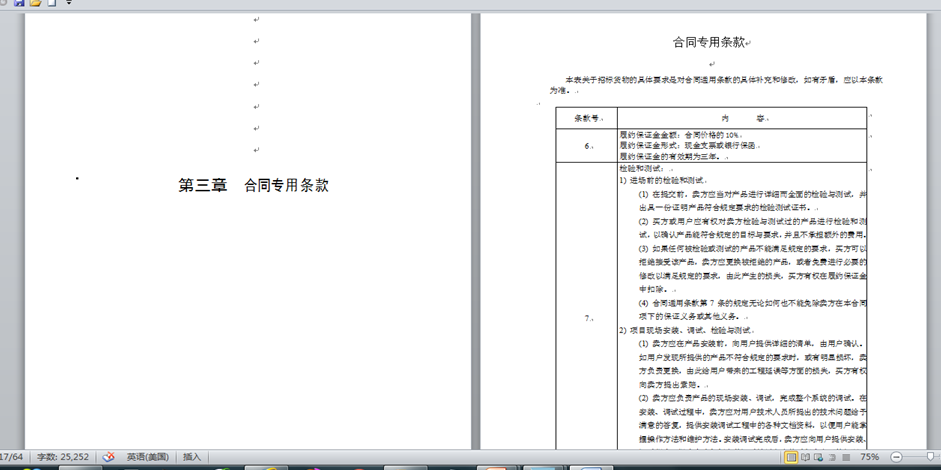The width and height of the screenshot is (941, 470).
Task: Open a file with the folder icon
Action: click(x=35, y=3)
